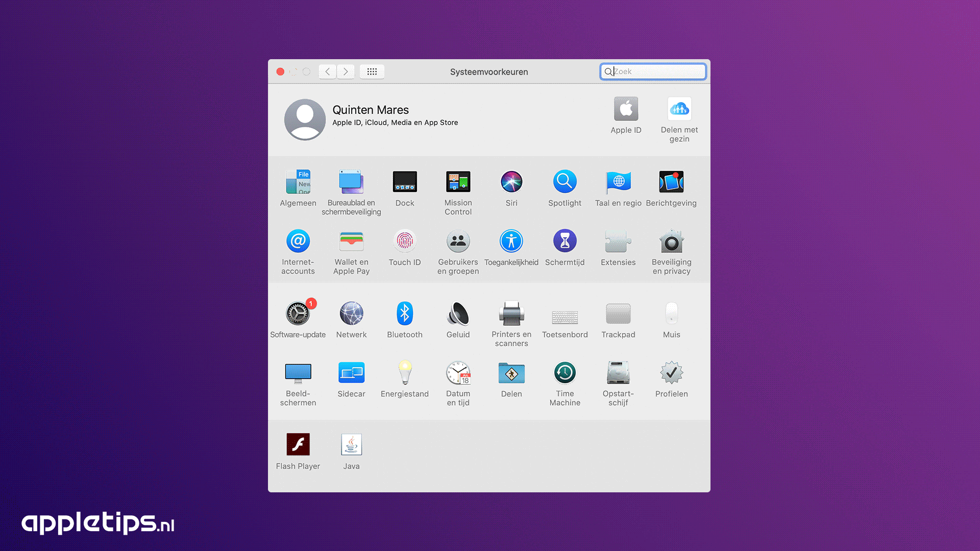Screen dimensions: 980x551
Task: Open the Bluetooth preferences pane
Action: (x=404, y=314)
